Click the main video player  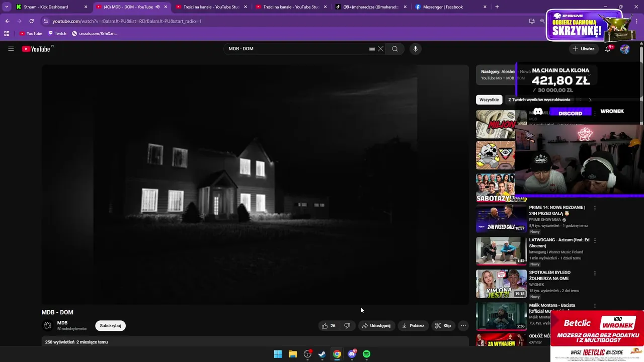tap(255, 185)
